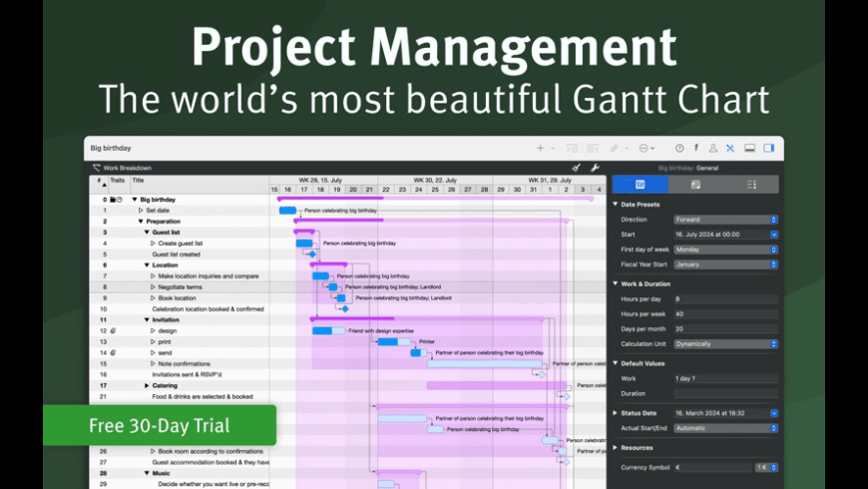Click the Work Breakdown view icon

(x=97, y=168)
